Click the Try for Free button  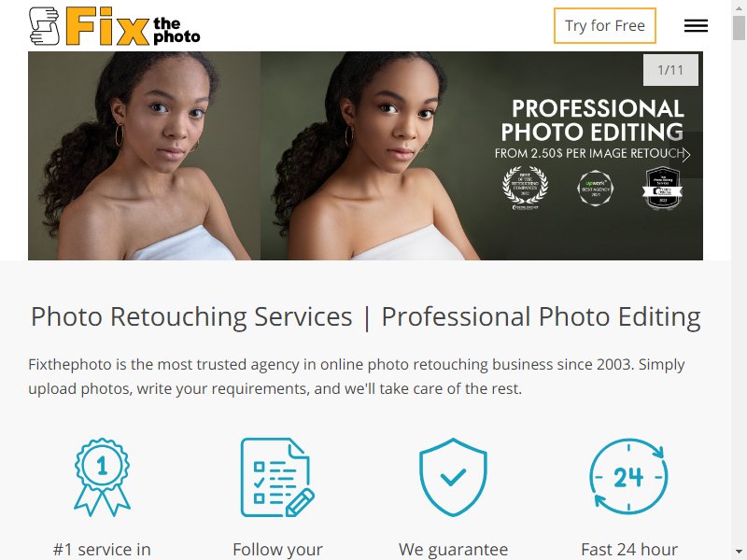click(x=604, y=26)
